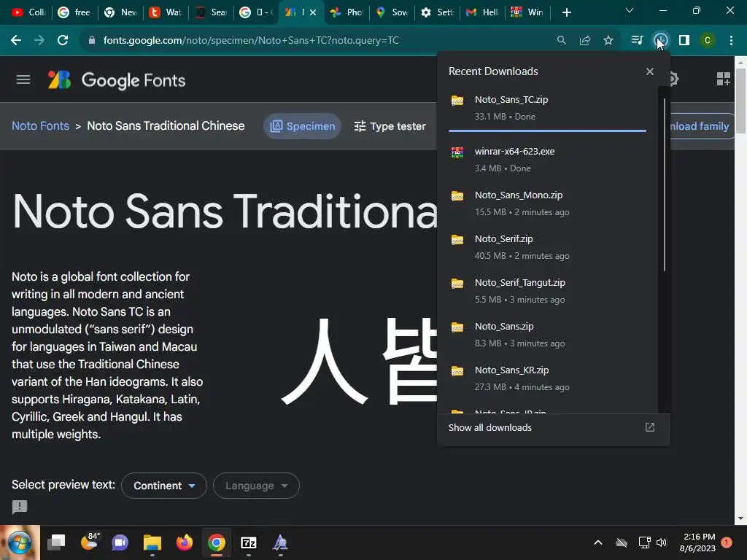Viewport: 747px width, 560px height.
Task: Open the clock showing 2:16 PM
Action: pyautogui.click(x=697, y=542)
